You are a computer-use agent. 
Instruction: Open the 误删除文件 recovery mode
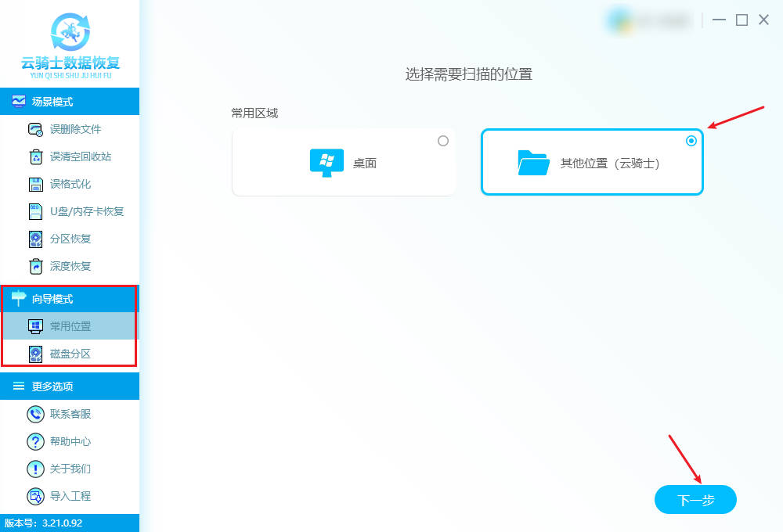(70, 129)
